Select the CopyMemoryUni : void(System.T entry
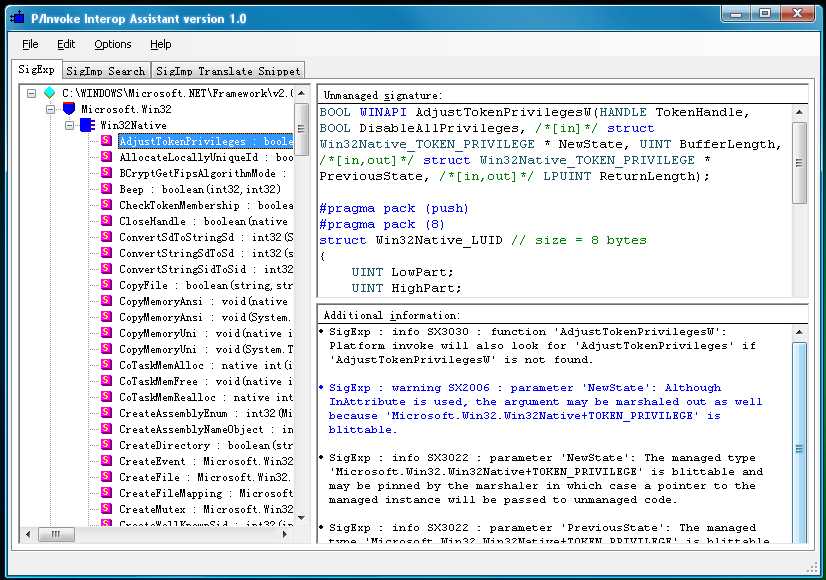The height and width of the screenshot is (580, 826). pyautogui.click(x=206, y=349)
